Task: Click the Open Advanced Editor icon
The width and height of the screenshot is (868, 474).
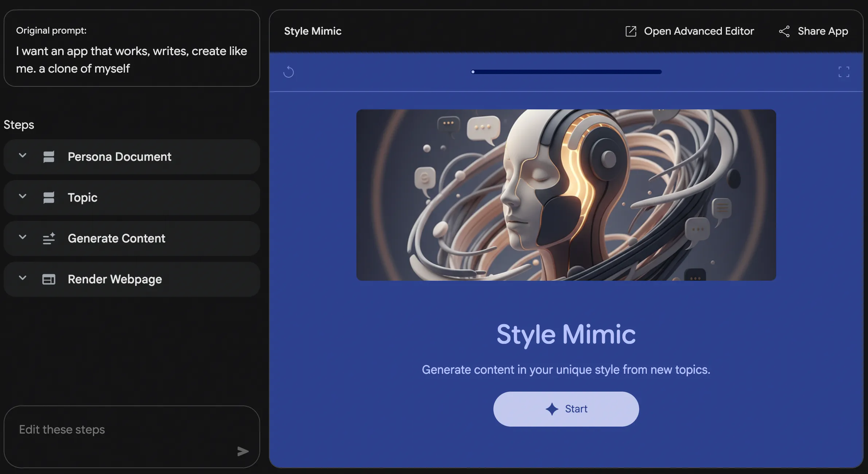Action: click(630, 31)
